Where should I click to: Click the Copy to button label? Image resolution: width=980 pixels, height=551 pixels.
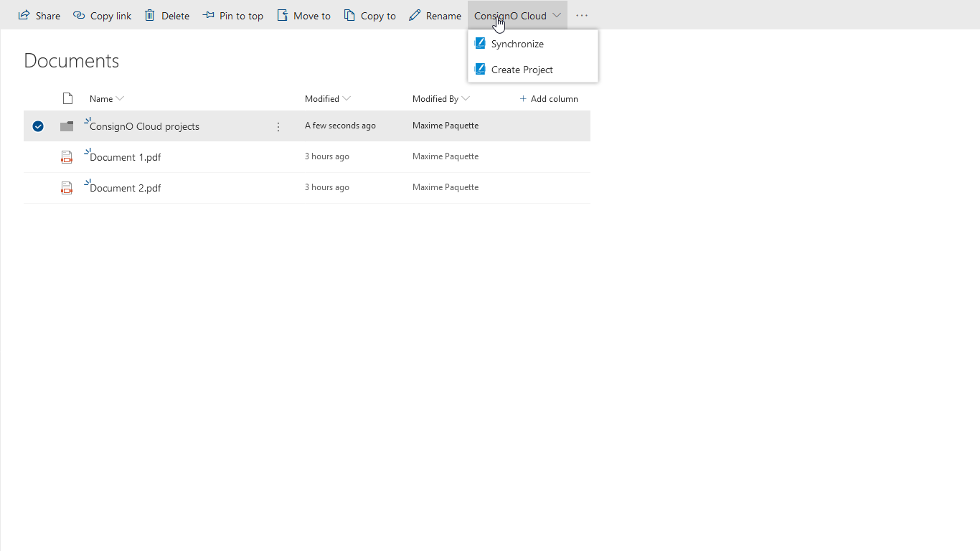coord(378,16)
